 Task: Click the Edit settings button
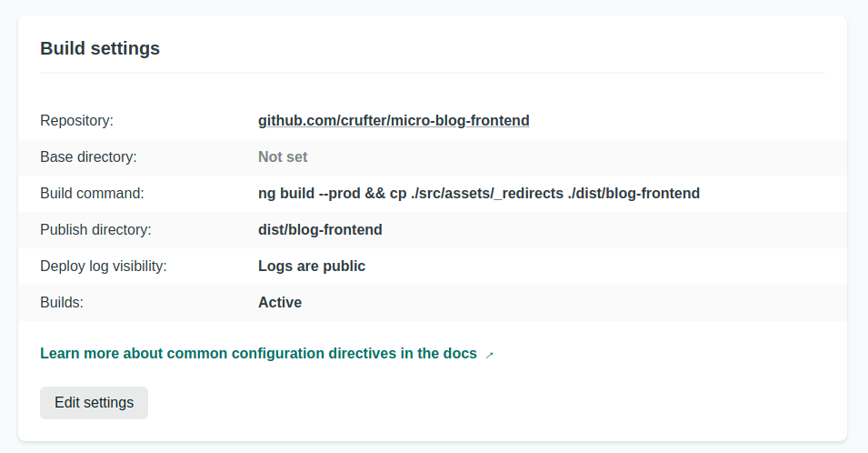pyautogui.click(x=94, y=403)
